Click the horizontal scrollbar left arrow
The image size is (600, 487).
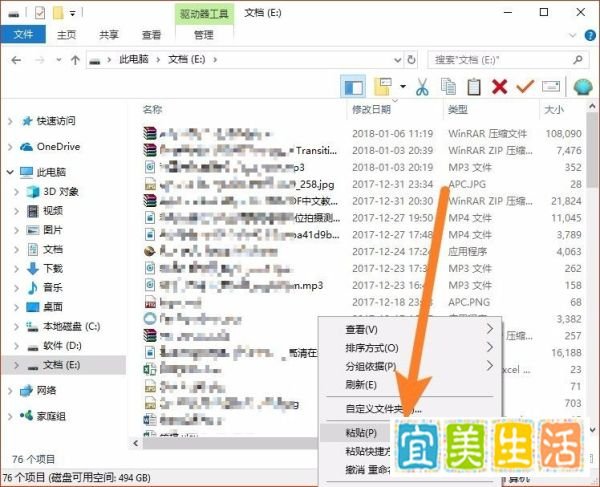pos(135,443)
